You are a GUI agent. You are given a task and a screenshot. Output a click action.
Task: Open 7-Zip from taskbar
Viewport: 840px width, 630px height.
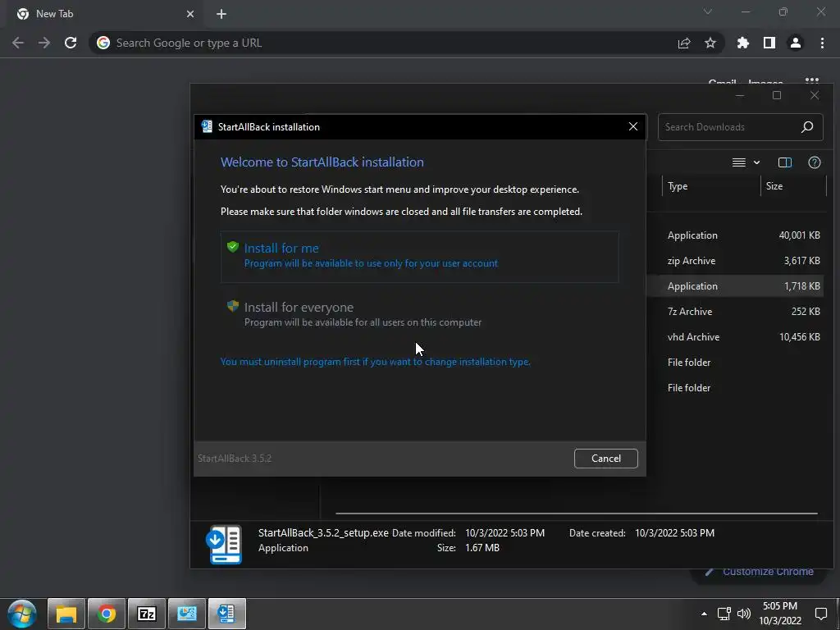point(146,614)
